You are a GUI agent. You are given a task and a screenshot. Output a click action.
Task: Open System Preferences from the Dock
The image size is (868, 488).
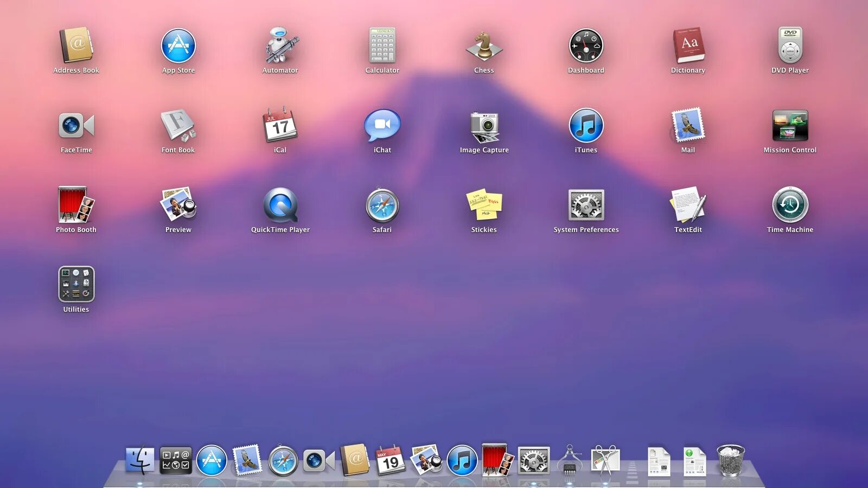click(534, 461)
